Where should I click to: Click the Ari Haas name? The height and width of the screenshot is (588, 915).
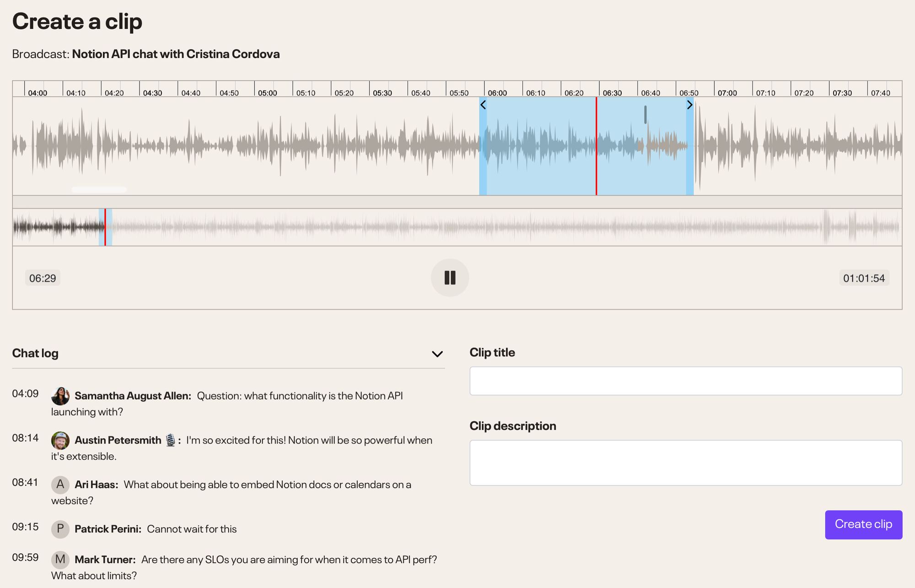click(97, 485)
